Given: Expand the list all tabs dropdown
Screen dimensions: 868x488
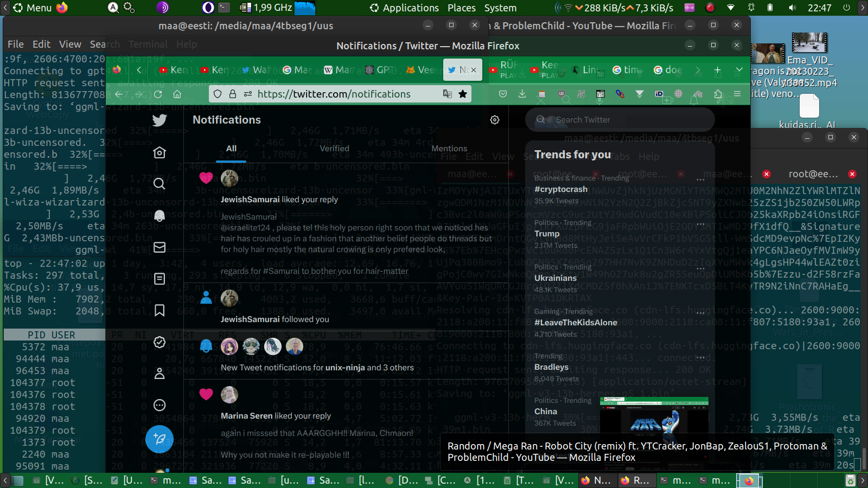Looking at the screenshot, I should [x=739, y=70].
